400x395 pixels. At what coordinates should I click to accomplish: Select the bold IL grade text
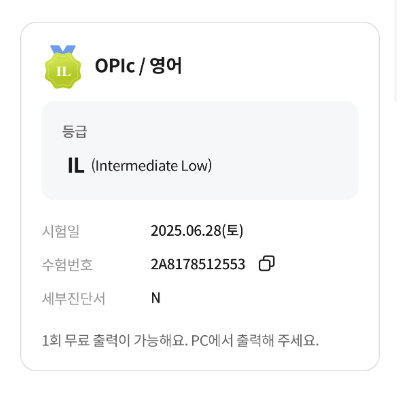tap(76, 166)
